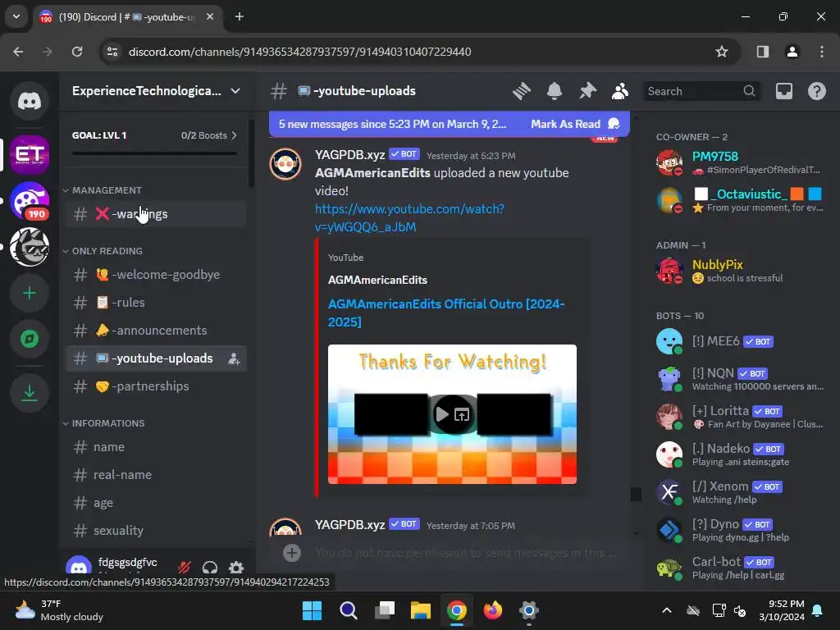Open the Threads icon in channel header
The image size is (840, 630).
pyautogui.click(x=521, y=91)
